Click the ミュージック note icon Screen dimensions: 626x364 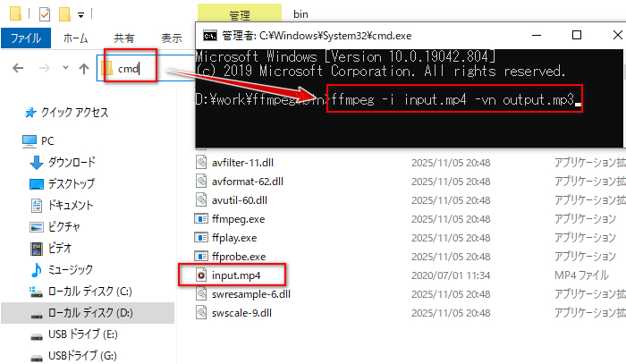(x=37, y=270)
